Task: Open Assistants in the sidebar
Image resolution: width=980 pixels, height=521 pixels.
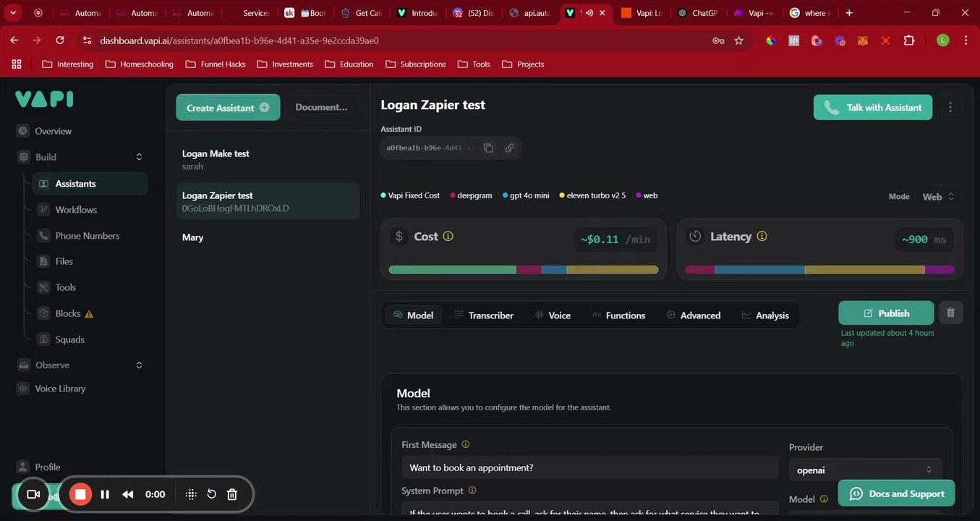Action: [90, 184]
